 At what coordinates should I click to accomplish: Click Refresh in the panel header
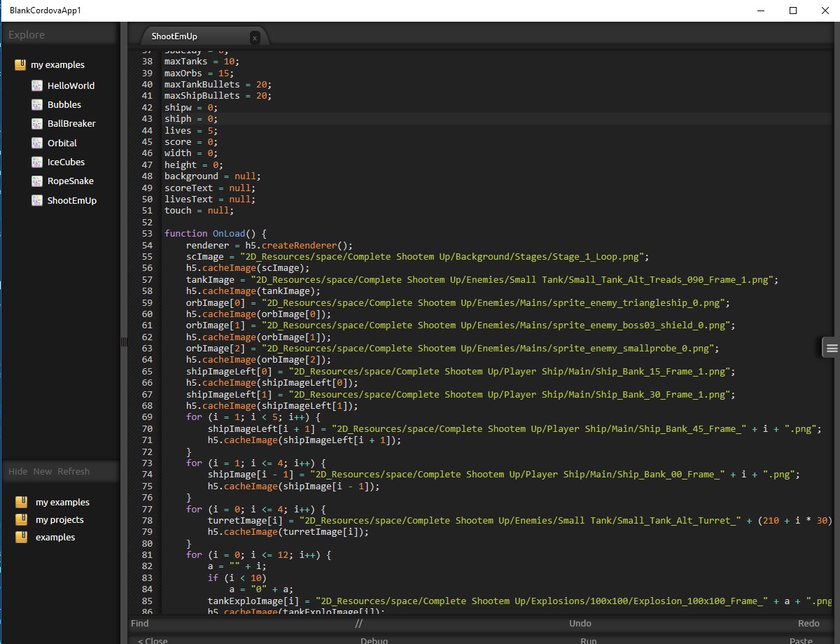click(x=73, y=471)
